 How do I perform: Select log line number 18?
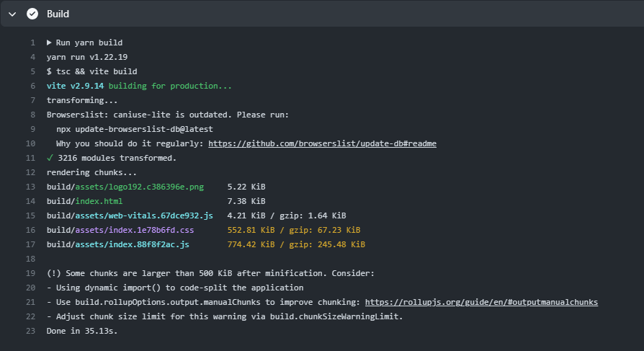click(x=30, y=259)
